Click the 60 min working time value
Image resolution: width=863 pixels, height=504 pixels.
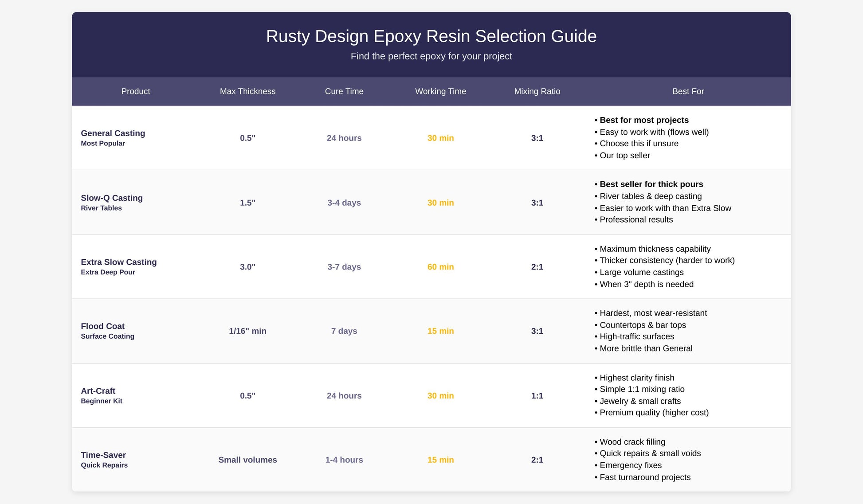[x=440, y=267]
